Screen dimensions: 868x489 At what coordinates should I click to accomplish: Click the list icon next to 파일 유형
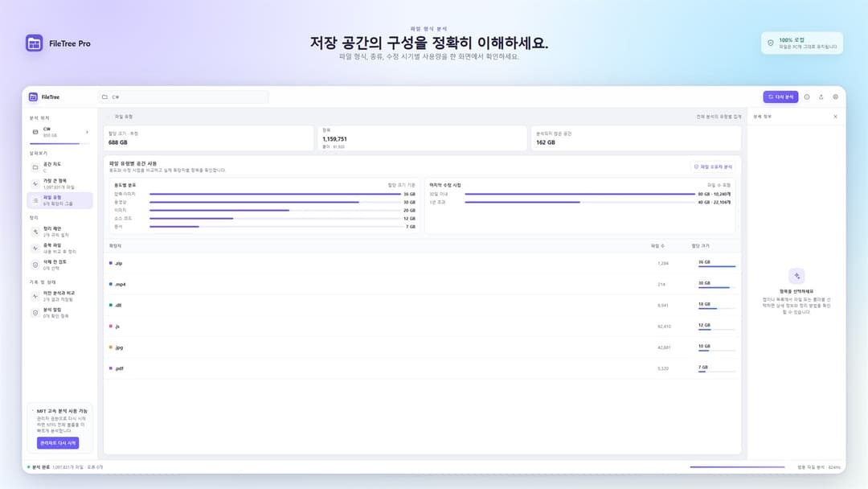35,200
